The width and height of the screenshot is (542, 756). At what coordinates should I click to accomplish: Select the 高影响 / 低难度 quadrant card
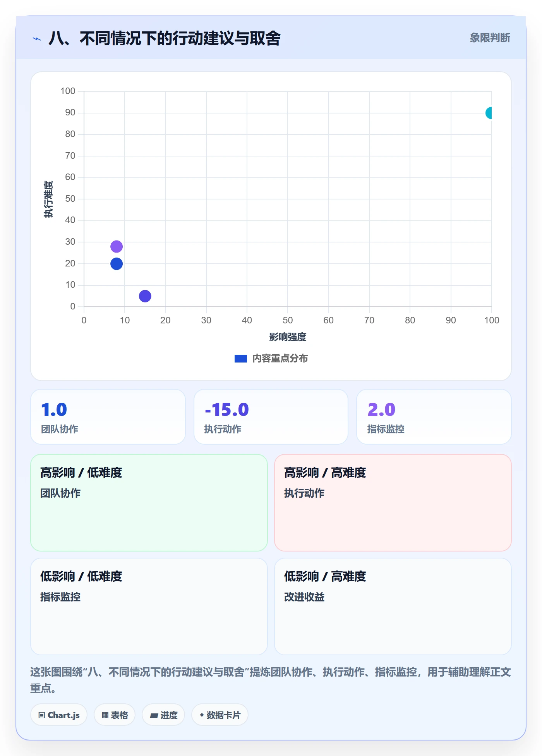(149, 503)
